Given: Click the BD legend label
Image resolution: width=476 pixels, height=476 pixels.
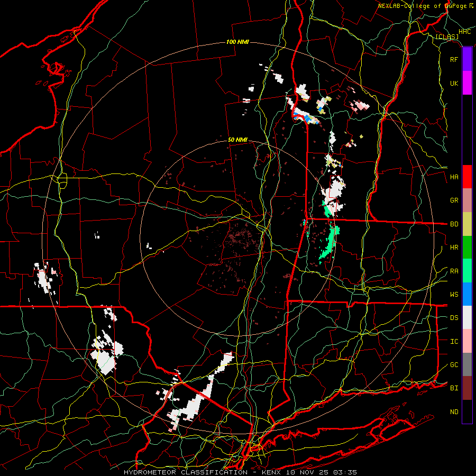Looking at the screenshot, I should (x=454, y=224).
